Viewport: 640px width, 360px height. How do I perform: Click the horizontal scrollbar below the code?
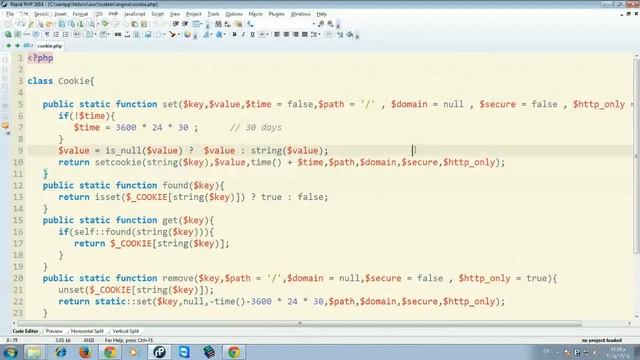coord(300,323)
